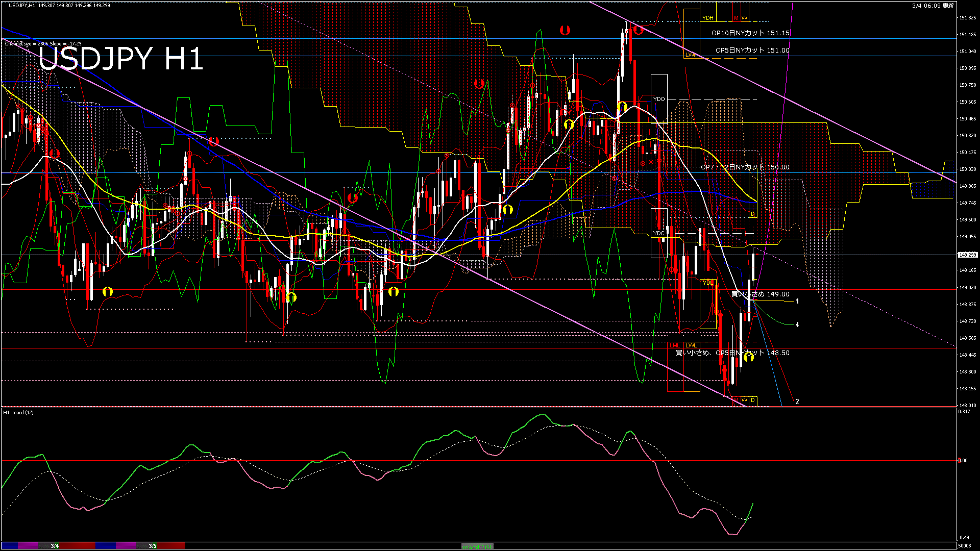This screenshot has height=551, width=980.
Task: Click the LML red box label
Action: pyautogui.click(x=675, y=346)
